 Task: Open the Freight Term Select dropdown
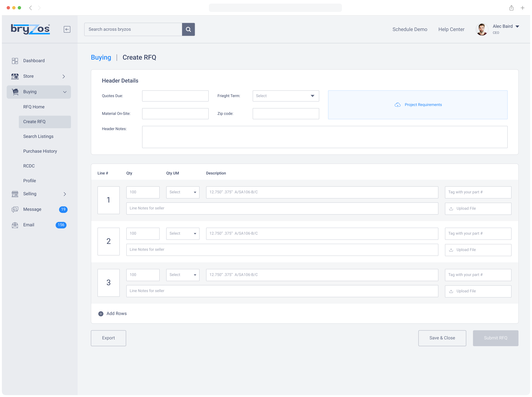coord(286,96)
